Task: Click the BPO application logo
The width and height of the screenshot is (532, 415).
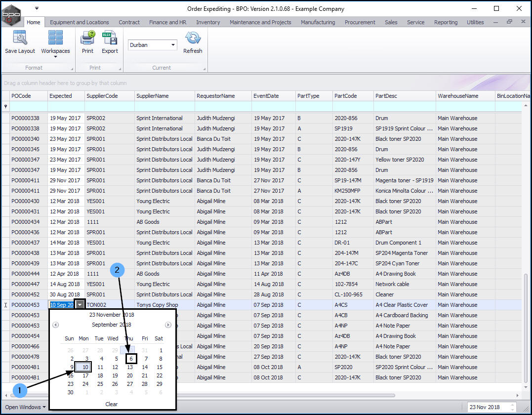Action: [x=11, y=15]
